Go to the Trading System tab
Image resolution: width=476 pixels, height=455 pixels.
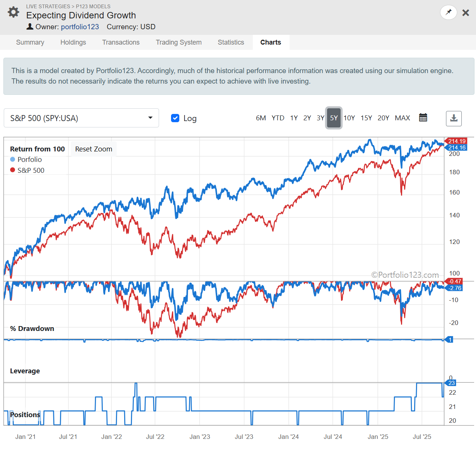click(179, 42)
